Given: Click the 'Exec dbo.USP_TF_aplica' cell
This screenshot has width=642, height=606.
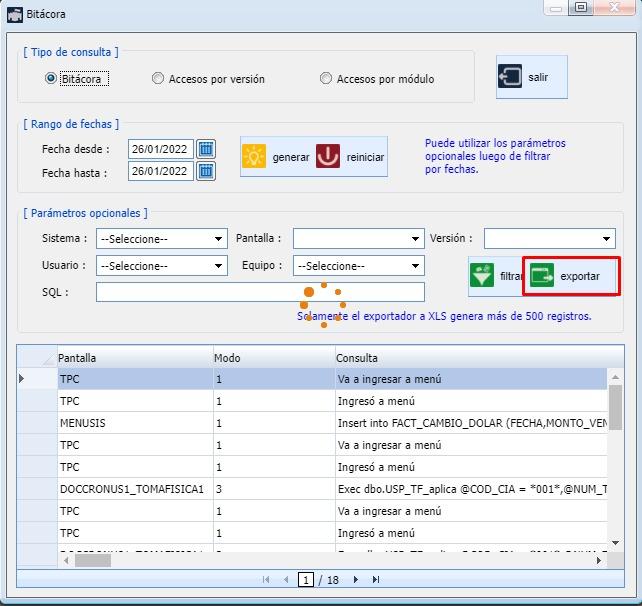Looking at the screenshot, I should pos(471,489).
